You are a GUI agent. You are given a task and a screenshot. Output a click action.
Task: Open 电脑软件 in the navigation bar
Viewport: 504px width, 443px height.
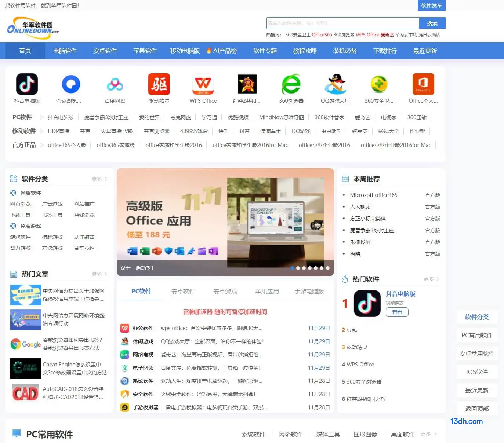click(x=65, y=51)
